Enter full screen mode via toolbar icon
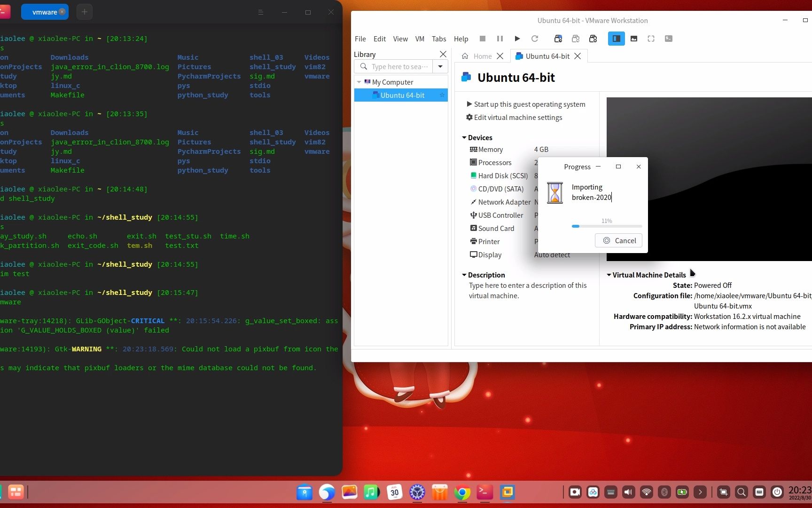 point(651,39)
